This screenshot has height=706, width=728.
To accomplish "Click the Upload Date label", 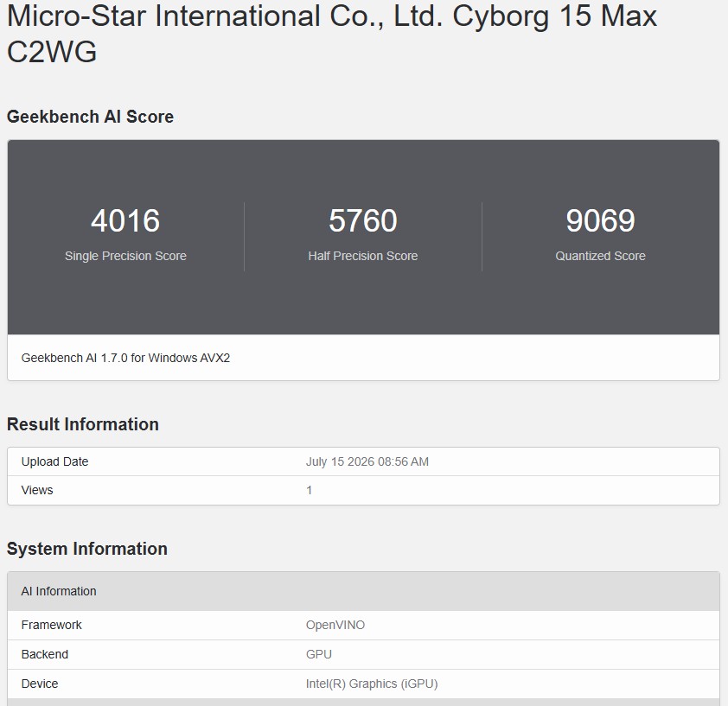I will pos(54,461).
